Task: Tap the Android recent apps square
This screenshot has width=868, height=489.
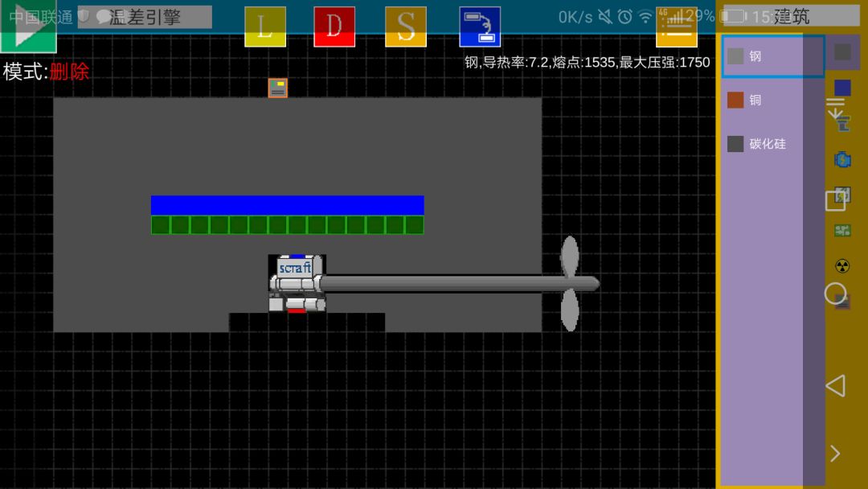Action: click(835, 201)
